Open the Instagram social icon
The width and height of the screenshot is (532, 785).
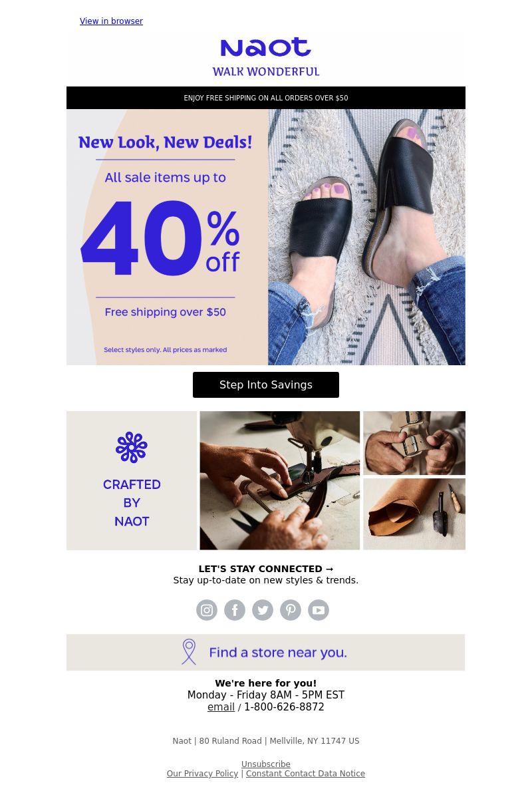tap(207, 610)
